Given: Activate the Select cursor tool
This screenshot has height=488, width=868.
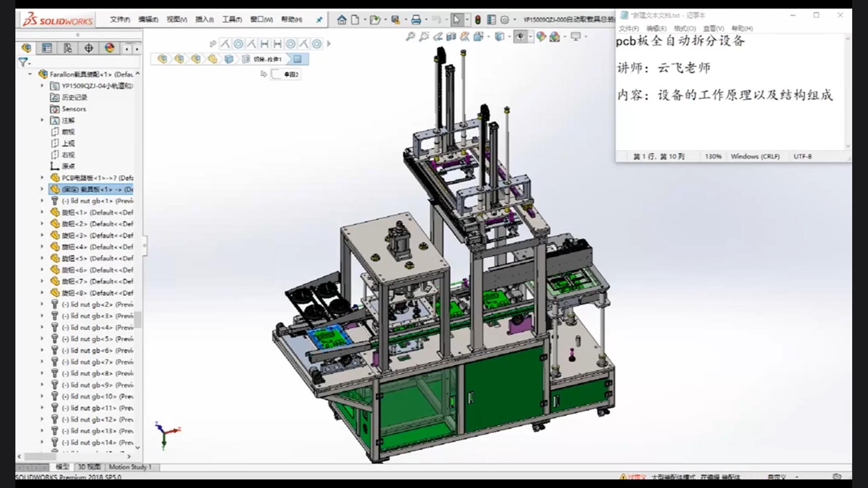Looking at the screenshot, I should coord(457,19).
